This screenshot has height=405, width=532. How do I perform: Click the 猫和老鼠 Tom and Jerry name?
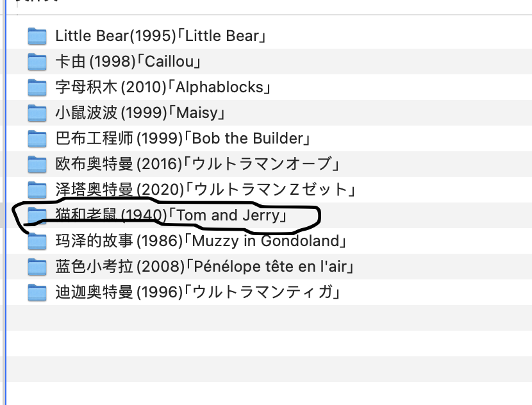pyautogui.click(x=170, y=215)
